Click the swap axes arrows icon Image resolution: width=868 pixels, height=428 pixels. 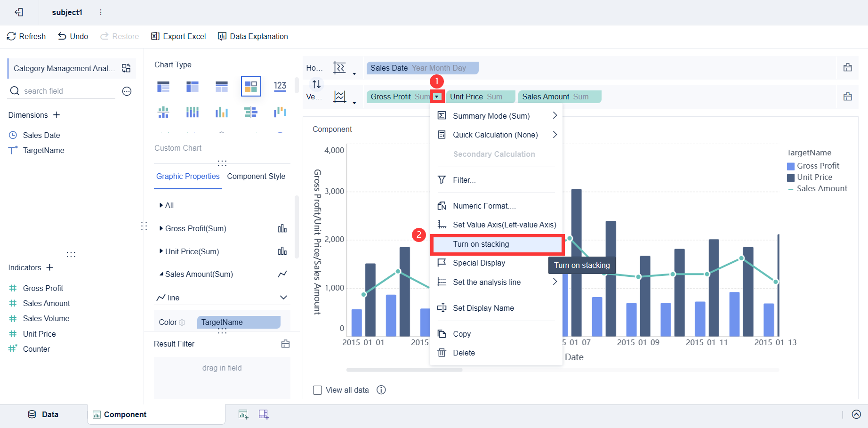click(316, 84)
